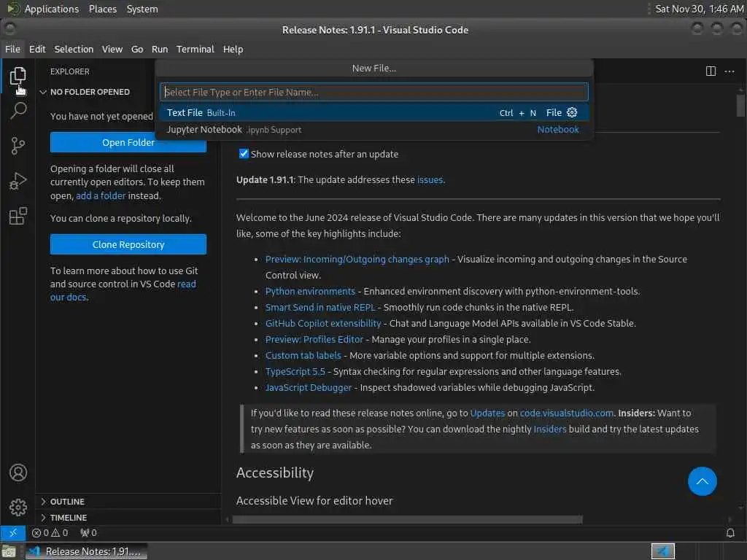Open the Source Control view icon
This screenshot has height=560, width=747.
tap(18, 146)
